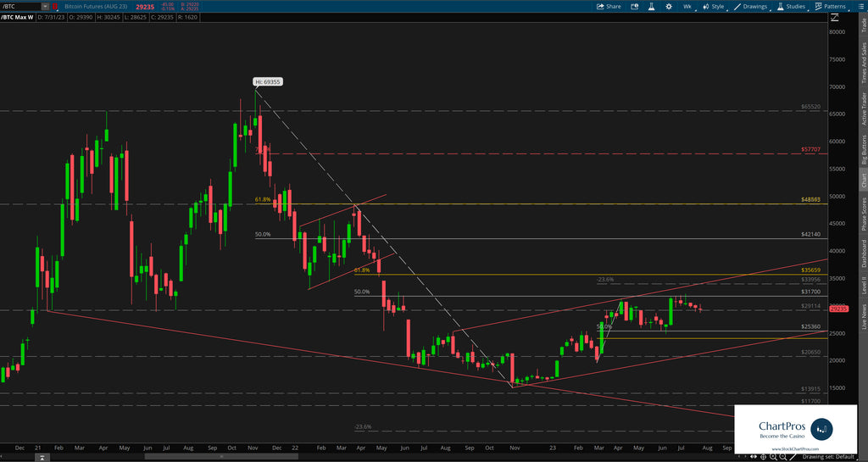Open the Patterns menu
This screenshot has height=462, width=868.
[x=829, y=6]
